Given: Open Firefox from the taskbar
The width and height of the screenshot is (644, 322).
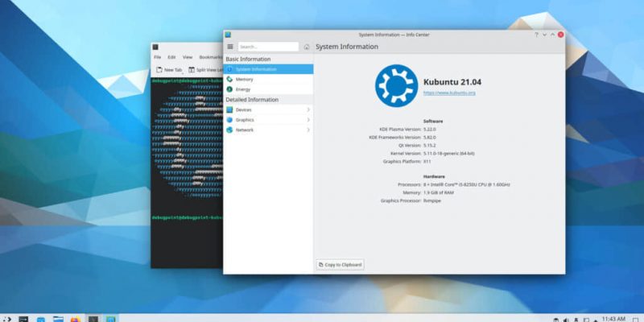Looking at the screenshot, I should click(76, 319).
